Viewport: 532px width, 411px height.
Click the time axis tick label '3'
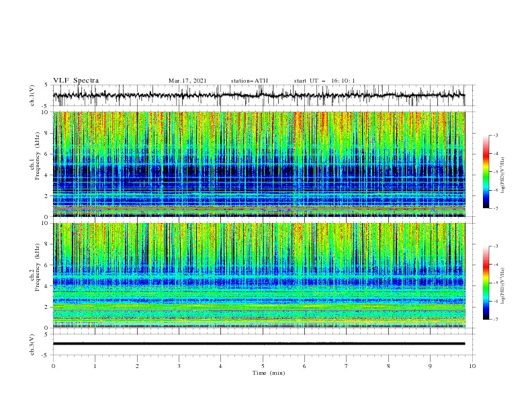(x=179, y=366)
